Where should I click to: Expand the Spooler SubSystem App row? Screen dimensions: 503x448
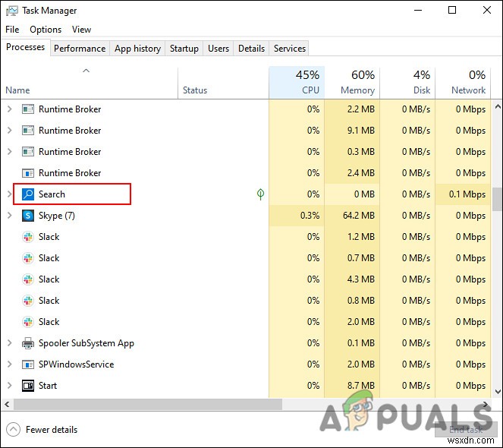10,343
